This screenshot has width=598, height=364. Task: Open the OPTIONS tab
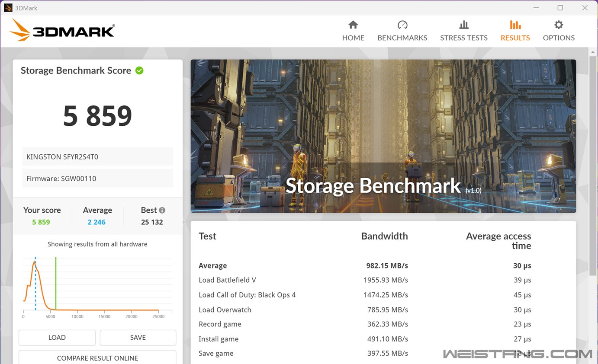(x=559, y=31)
